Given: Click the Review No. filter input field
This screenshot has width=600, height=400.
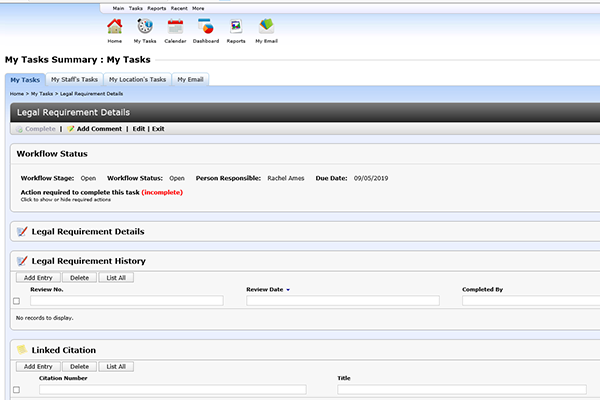Looking at the screenshot, I should pyautogui.click(x=126, y=300).
